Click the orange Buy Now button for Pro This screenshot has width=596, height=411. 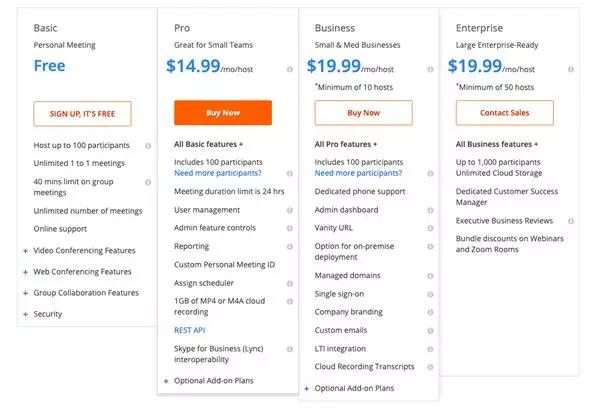[223, 113]
